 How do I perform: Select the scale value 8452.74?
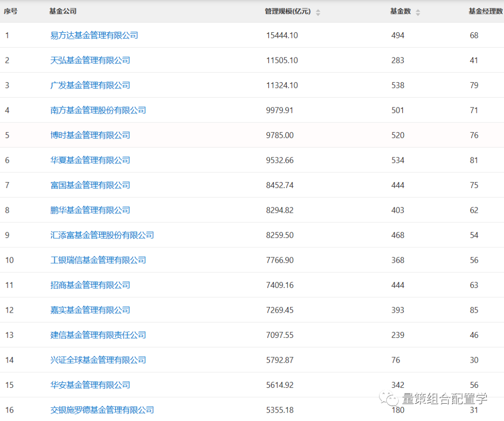pyautogui.click(x=280, y=185)
